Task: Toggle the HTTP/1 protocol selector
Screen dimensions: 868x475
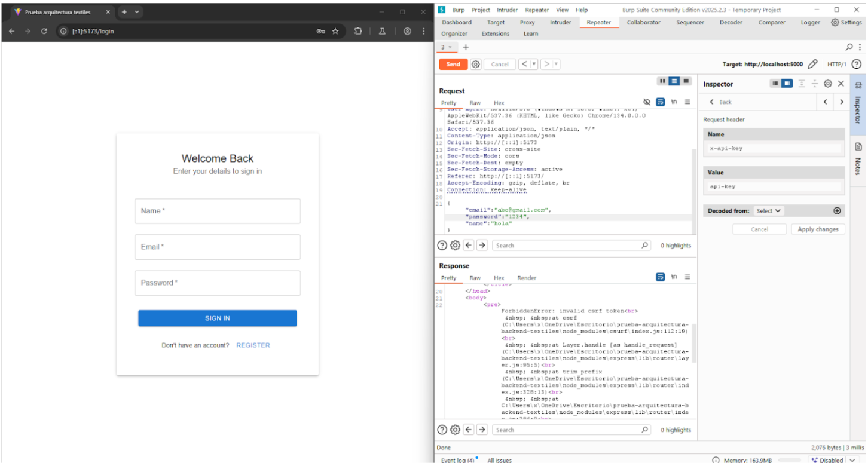Action: (x=837, y=64)
